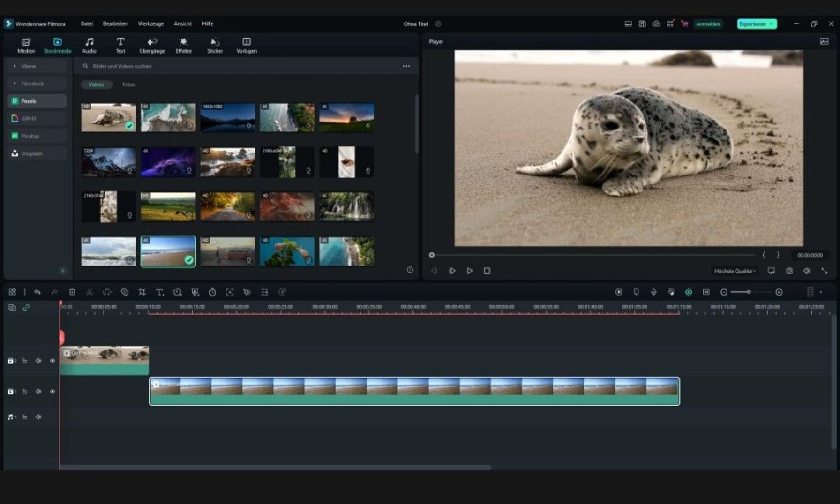Viewport: 840px width, 504px height.
Task: Collapse the sidebar with the chevron button
Action: (63, 271)
